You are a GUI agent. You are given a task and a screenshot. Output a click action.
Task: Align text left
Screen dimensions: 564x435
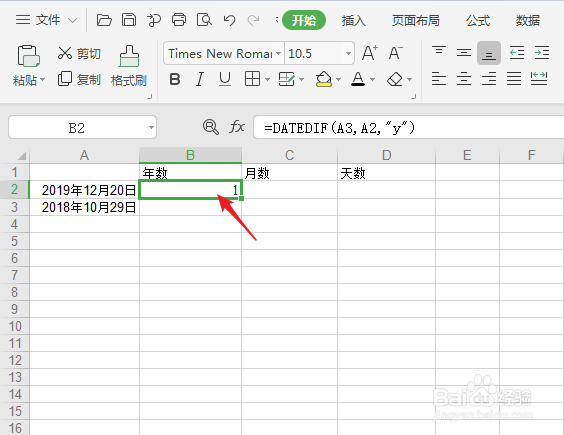[x=439, y=79]
